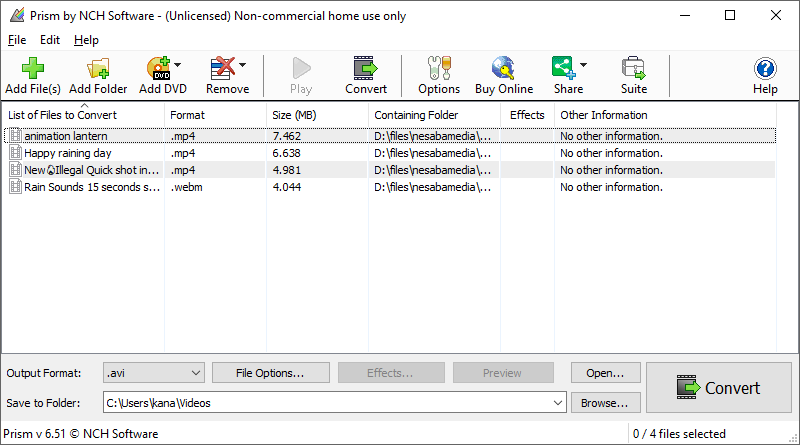800x445 pixels.
Task: Click the animation lantern file icon
Action: (15, 136)
